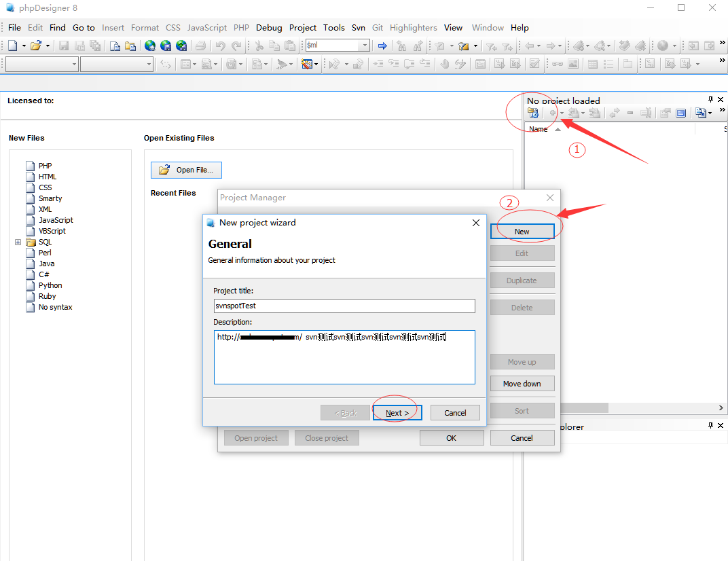Open the $ml search combo box dropdown
Screen dimensions: 728x561
[x=365, y=45]
